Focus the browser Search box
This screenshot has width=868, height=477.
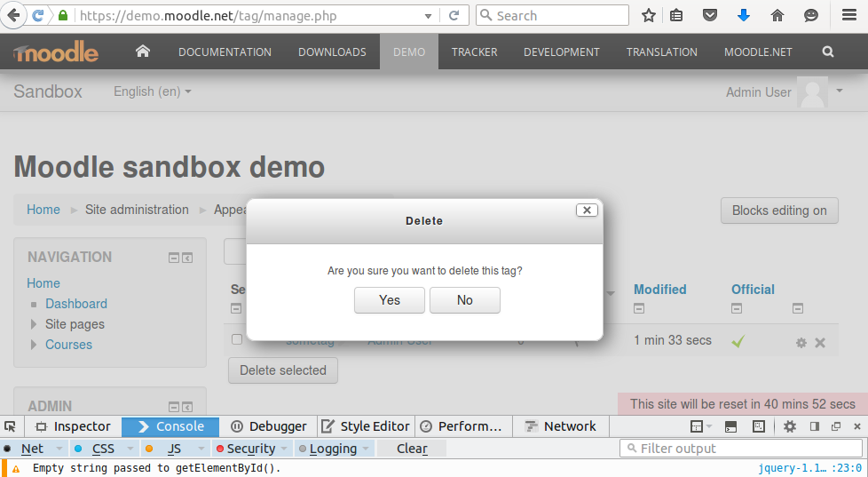[x=552, y=15]
